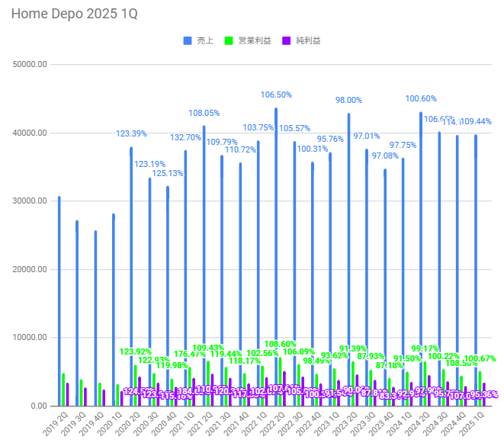Click the 0.00 y-axis label
Image resolution: width=504 pixels, height=443 pixels.
pos(39,406)
